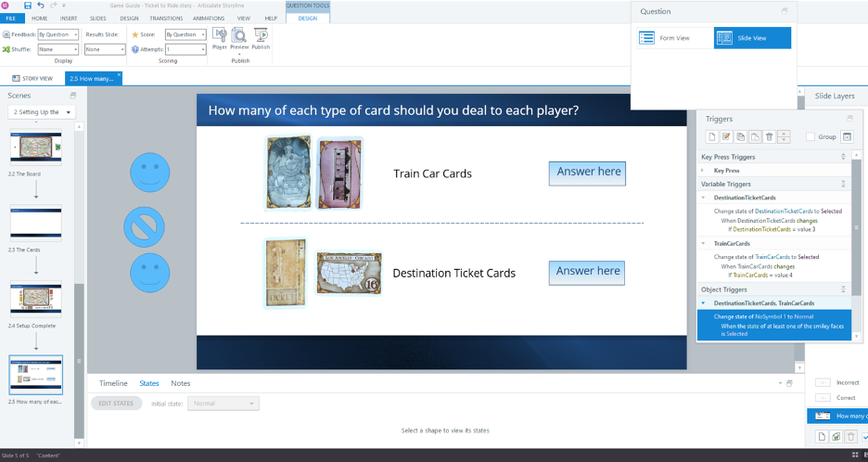Screen dimensions: 868x462
Task: Open the Initial state dropdown
Action: (223, 404)
